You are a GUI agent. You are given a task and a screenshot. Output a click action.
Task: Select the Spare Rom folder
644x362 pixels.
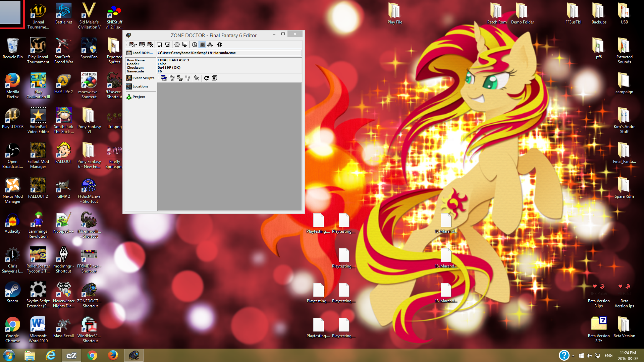(625, 188)
